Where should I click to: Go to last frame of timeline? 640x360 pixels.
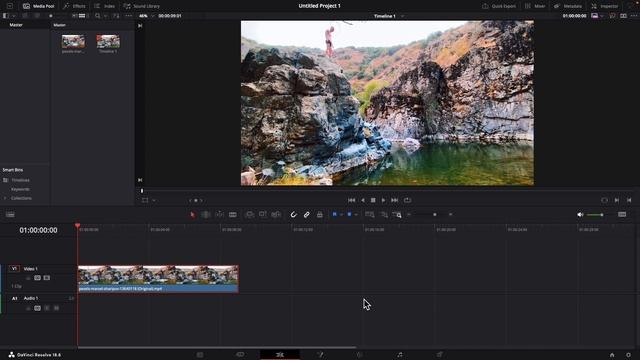coord(394,200)
